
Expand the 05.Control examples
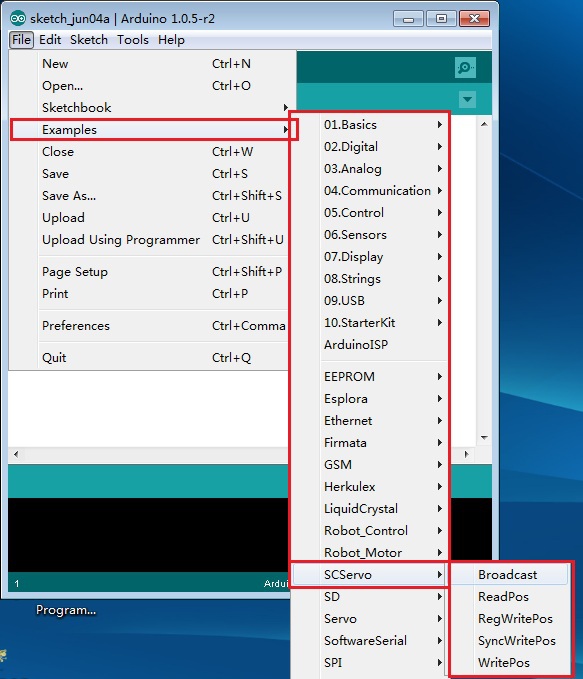click(370, 213)
